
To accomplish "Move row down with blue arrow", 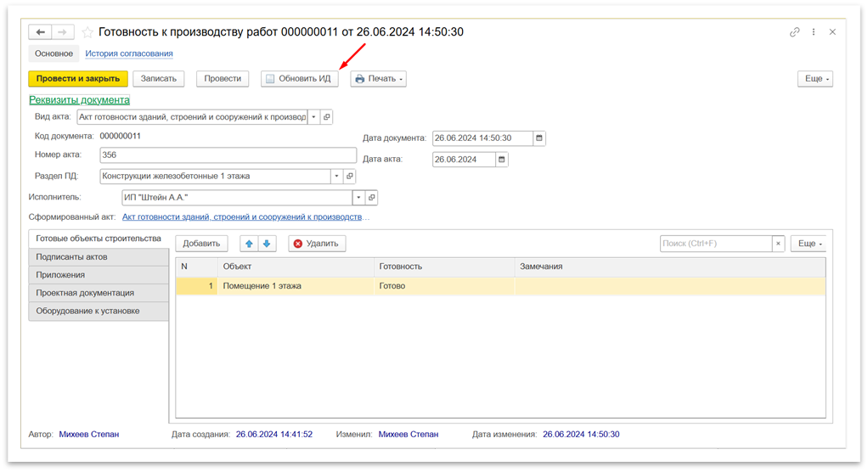I will pyautogui.click(x=267, y=244).
